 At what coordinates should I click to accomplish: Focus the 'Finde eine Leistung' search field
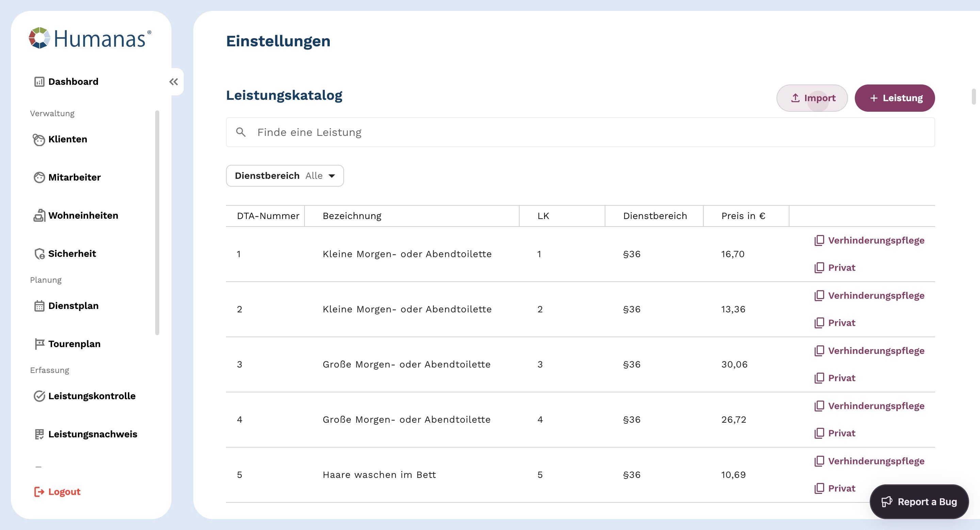click(580, 132)
